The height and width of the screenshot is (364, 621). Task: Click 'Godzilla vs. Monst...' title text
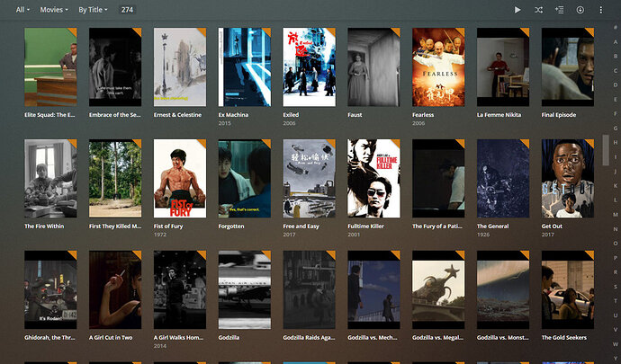pyautogui.click(x=503, y=338)
